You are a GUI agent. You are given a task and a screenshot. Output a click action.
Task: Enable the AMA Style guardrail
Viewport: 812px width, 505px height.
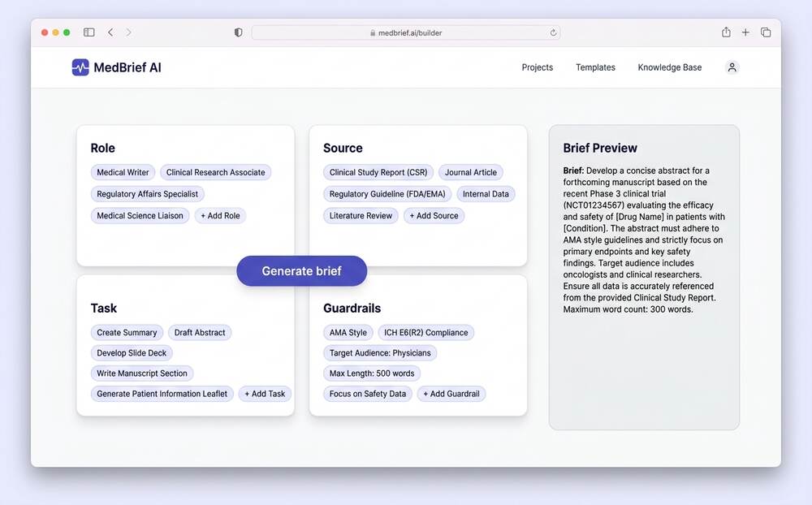[348, 333]
